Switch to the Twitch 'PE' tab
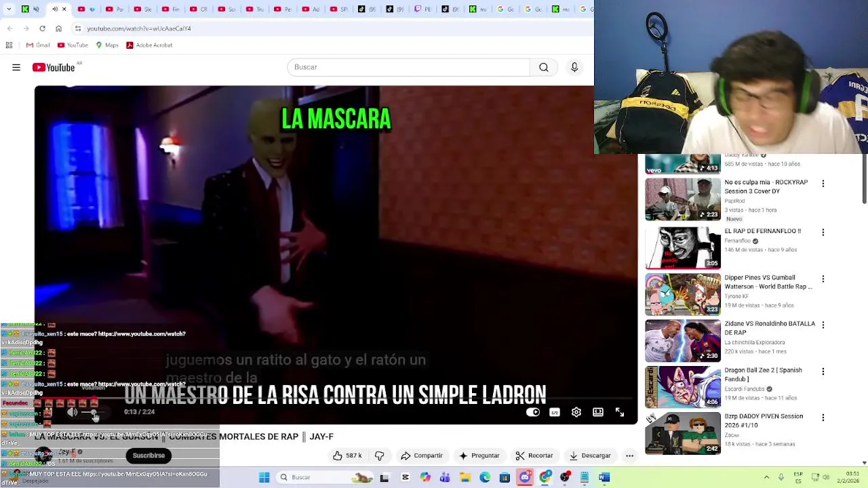This screenshot has height=488, width=868. pos(423,9)
